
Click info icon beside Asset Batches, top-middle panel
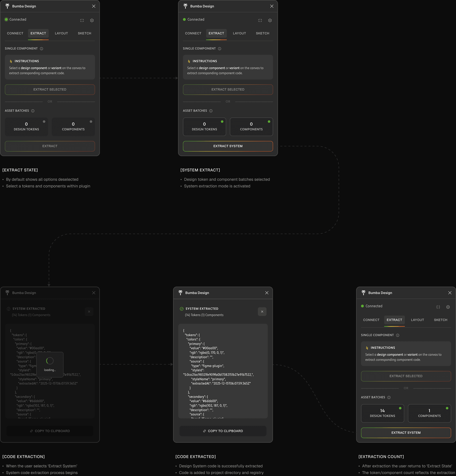pyautogui.click(x=211, y=111)
